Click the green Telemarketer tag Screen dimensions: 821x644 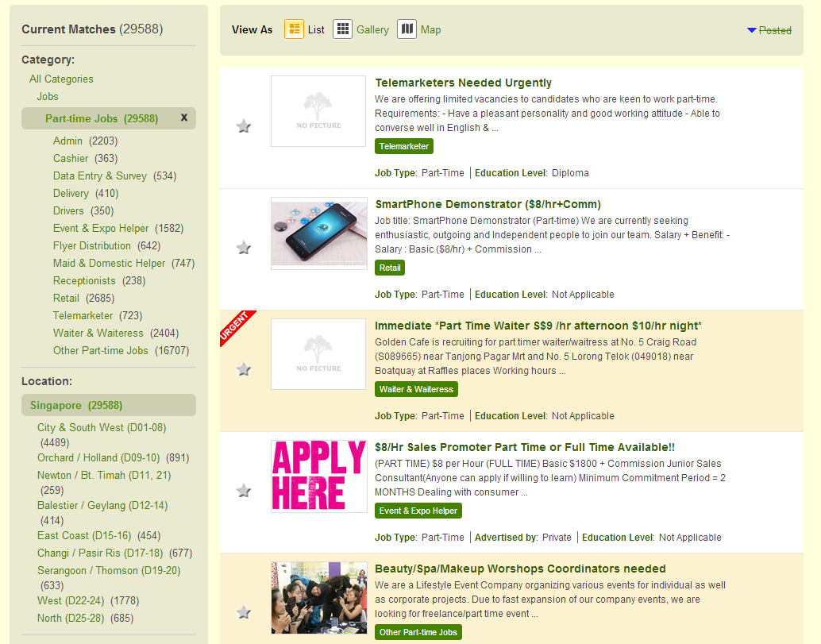point(403,146)
